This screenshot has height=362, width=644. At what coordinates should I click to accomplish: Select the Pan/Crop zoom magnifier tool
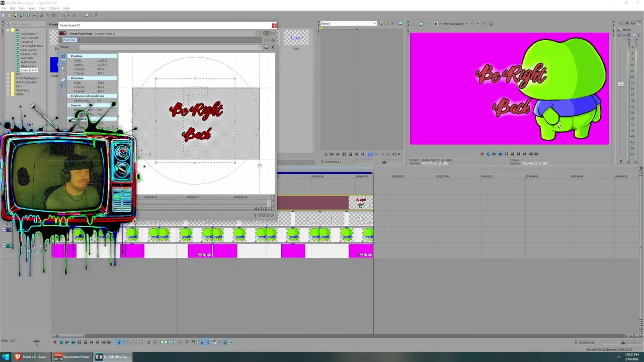pyautogui.click(x=63, y=68)
